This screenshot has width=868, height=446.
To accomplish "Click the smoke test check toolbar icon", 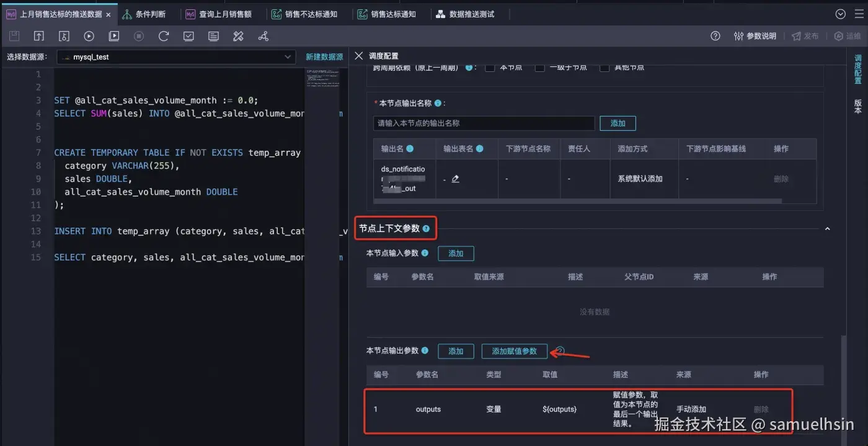I will 188,36.
